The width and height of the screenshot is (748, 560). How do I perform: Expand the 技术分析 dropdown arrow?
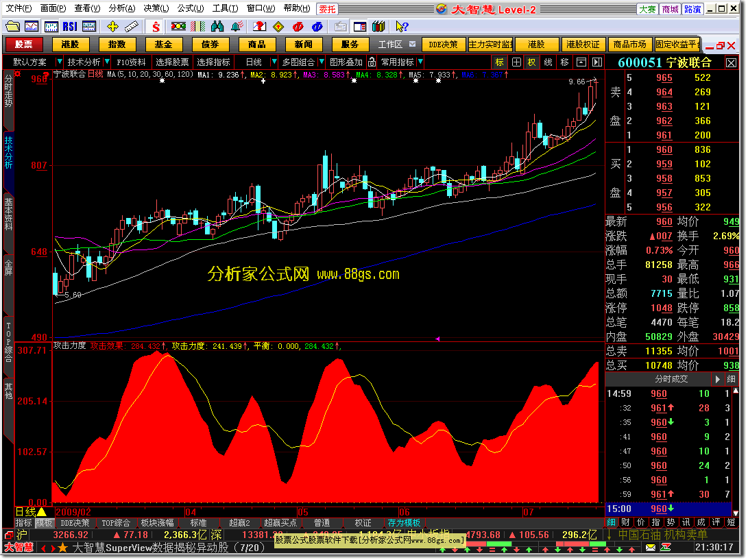pos(108,62)
